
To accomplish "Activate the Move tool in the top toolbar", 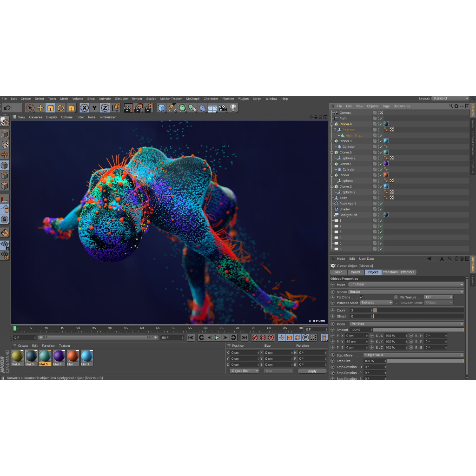I will [x=40, y=108].
